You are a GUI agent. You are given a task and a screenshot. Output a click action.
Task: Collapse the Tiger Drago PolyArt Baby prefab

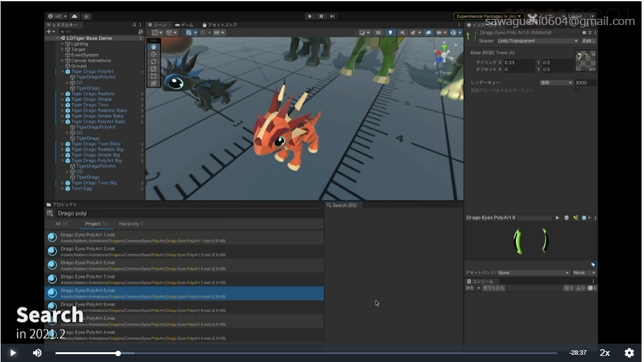tap(62, 121)
